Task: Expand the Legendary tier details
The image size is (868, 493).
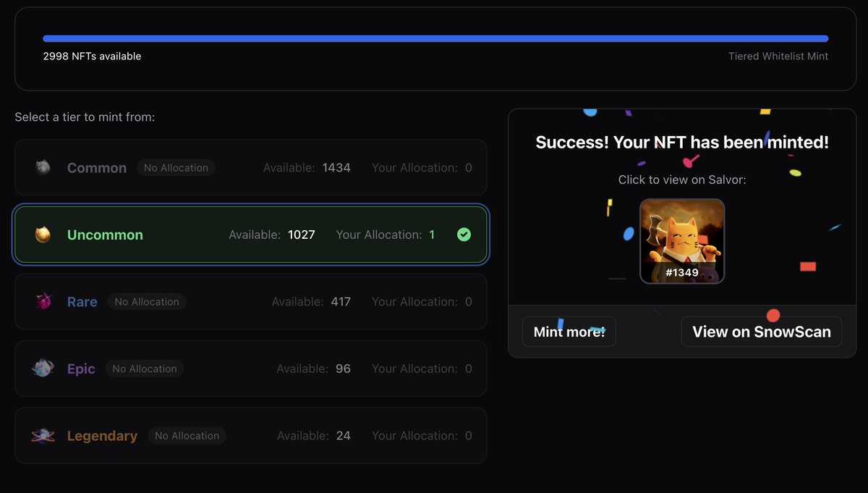Action: (x=250, y=435)
